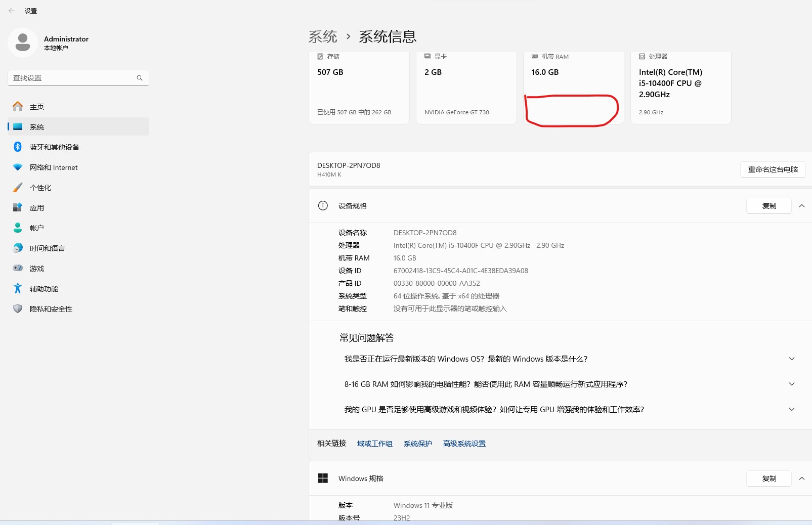
Task: Collapse the 设备规格 section chevron
Action: [x=802, y=206]
